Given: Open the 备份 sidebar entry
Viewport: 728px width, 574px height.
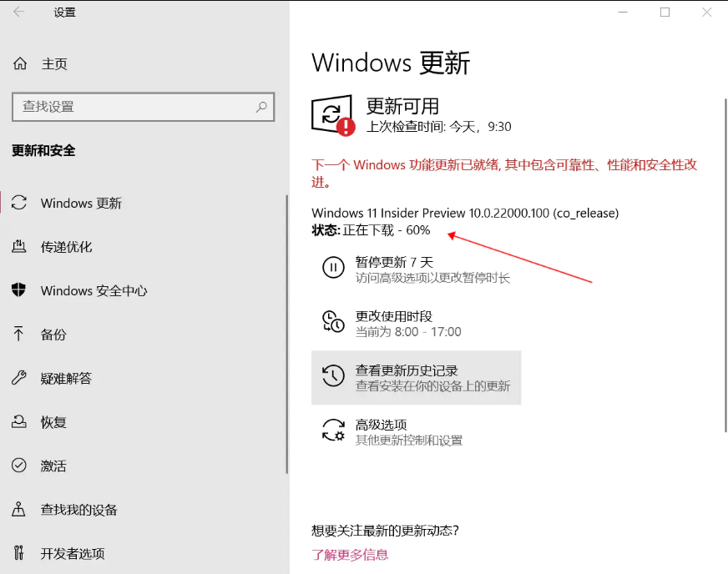Looking at the screenshot, I should (x=53, y=335).
